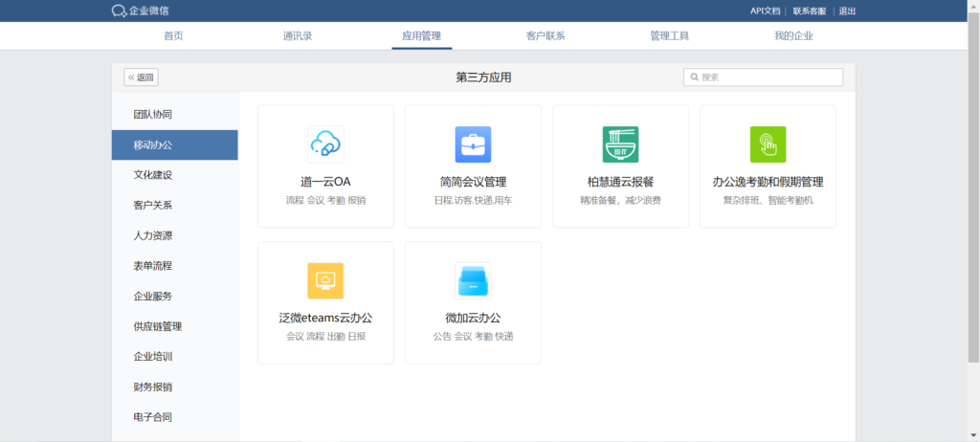The height and width of the screenshot is (442, 980).
Task: Click the 微加云办公 title text
Action: (473, 319)
